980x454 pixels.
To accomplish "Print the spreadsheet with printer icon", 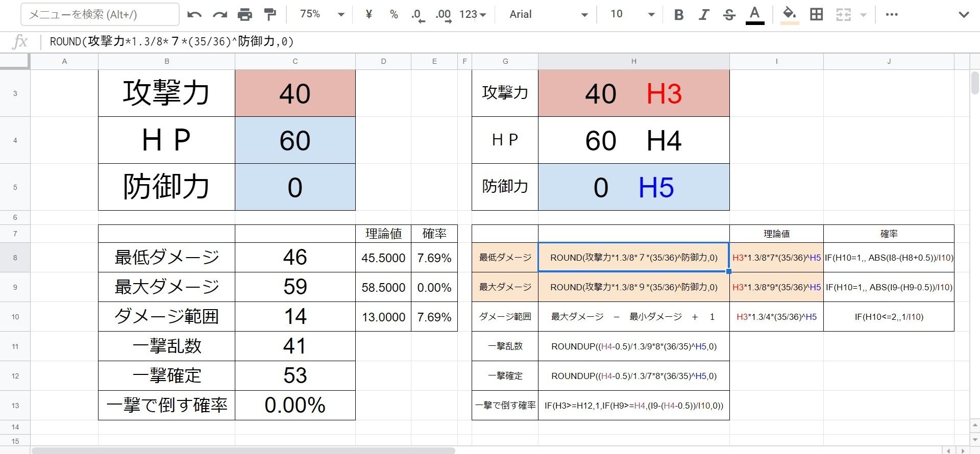I will tap(245, 15).
